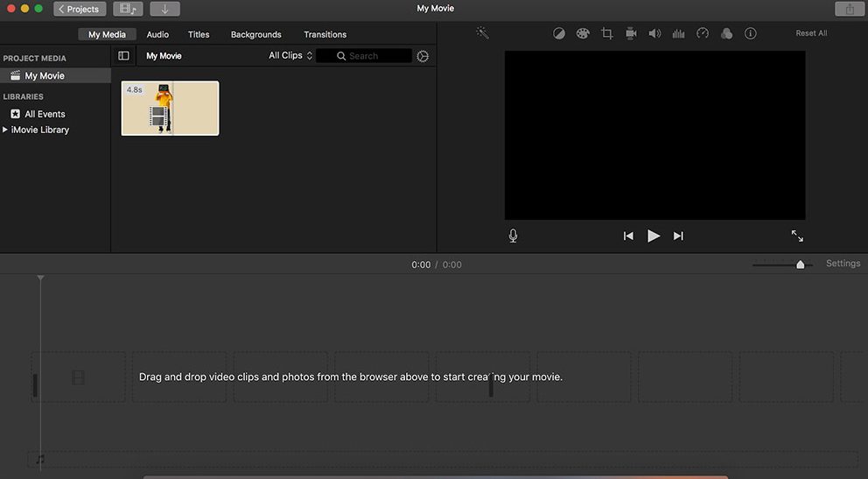The image size is (868, 479).
Task: Click the filmstrip placeholder in timeline
Action: click(x=78, y=377)
